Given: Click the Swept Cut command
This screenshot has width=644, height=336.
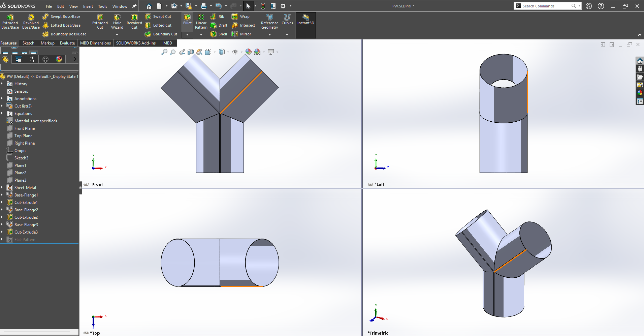Looking at the screenshot, I should [x=158, y=17].
